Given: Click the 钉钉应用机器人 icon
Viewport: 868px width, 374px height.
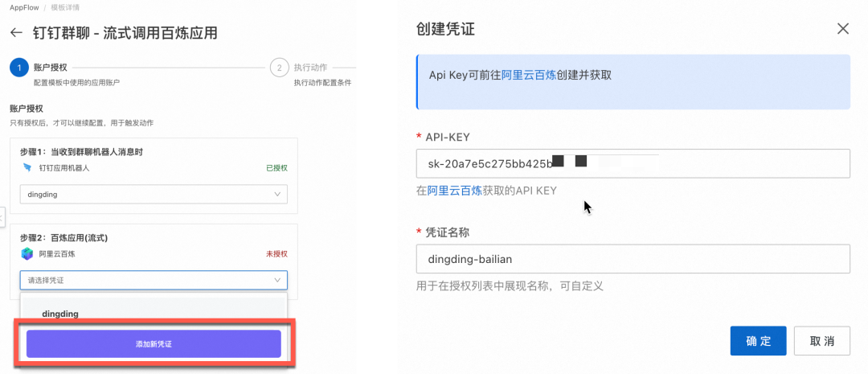Looking at the screenshot, I should pos(27,168).
